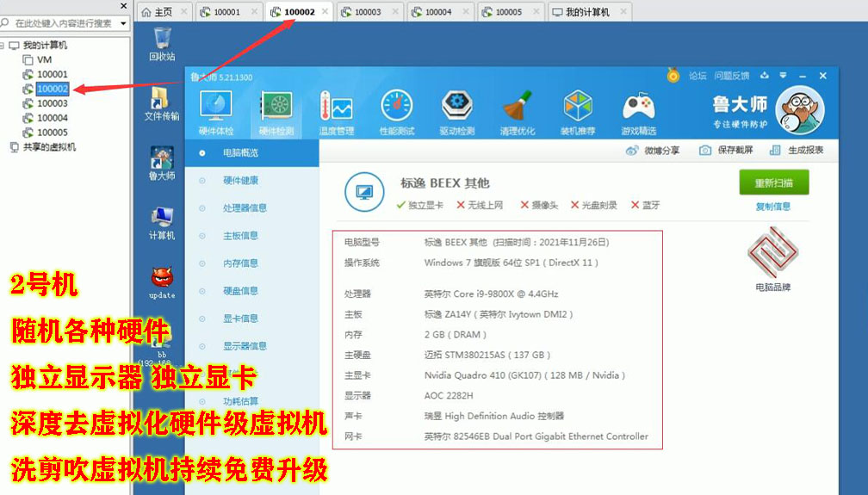Select the red devil update desktop icon
This screenshot has width=868, height=495.
162,283
